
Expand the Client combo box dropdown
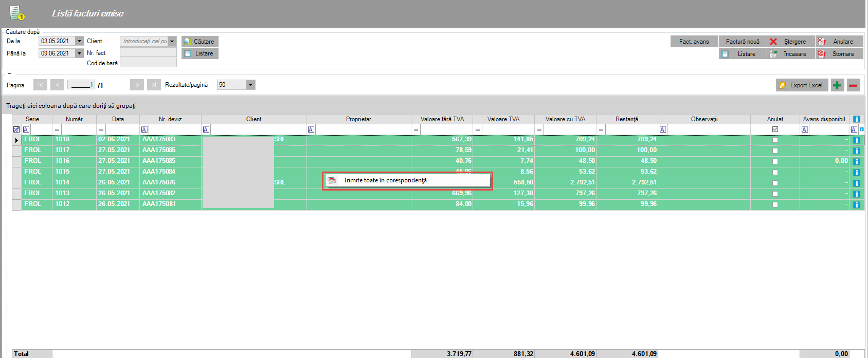172,41
